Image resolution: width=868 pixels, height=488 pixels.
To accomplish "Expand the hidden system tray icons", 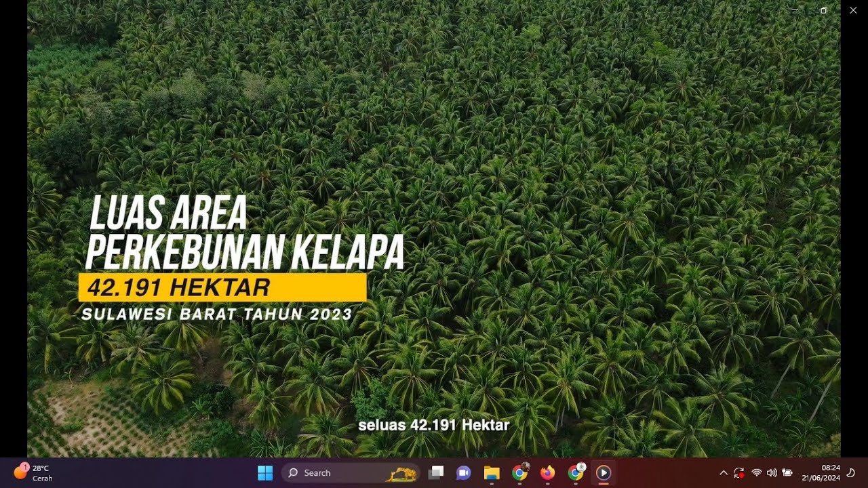I will 723,473.
